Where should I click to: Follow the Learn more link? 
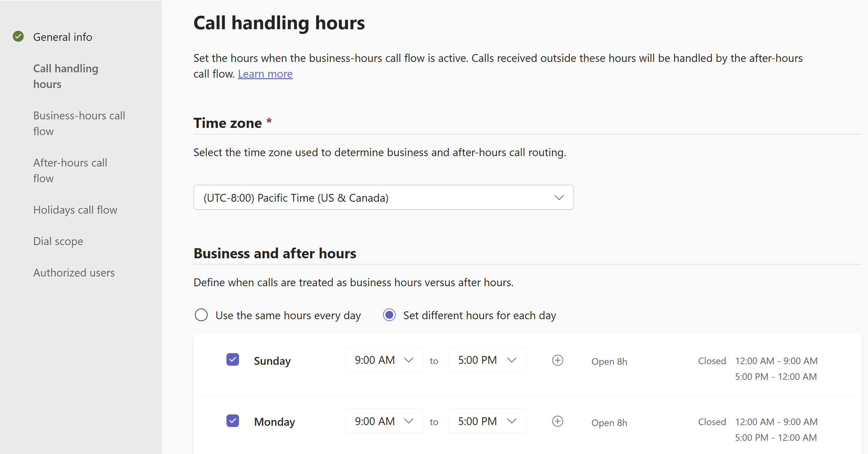[265, 74]
